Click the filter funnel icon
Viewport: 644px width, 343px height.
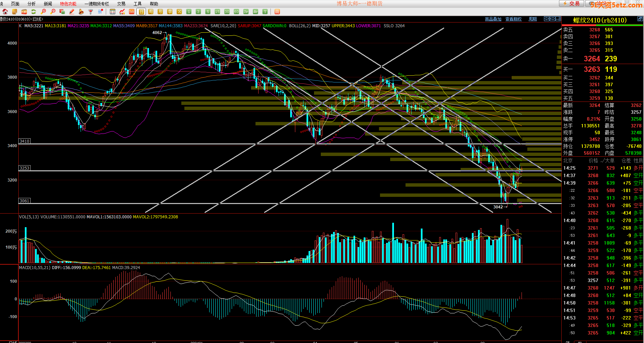90,12
